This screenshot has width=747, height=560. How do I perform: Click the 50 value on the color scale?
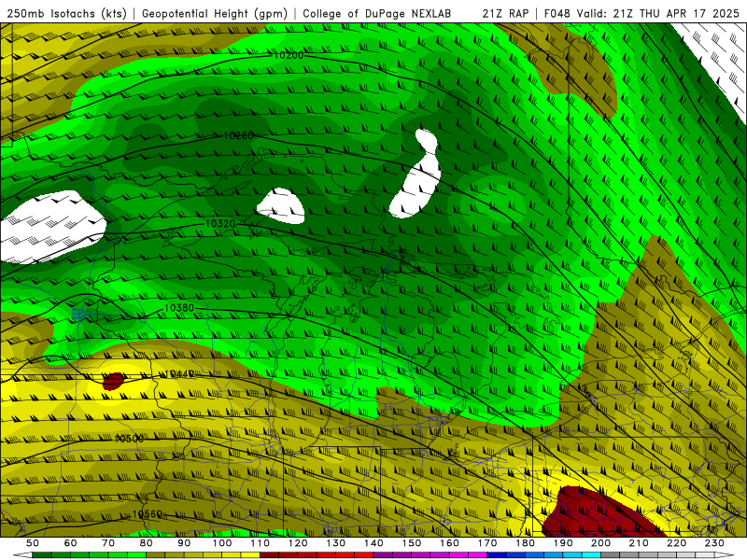coord(33,543)
